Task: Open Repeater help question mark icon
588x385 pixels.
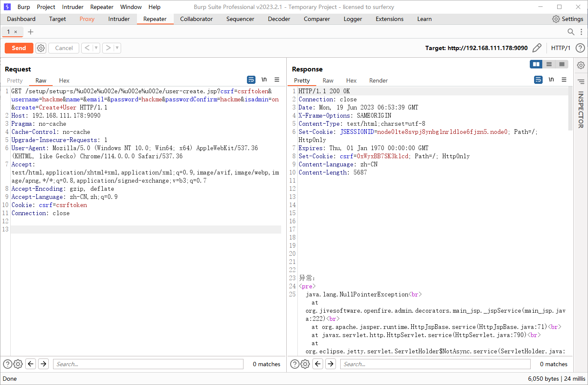Action: [x=580, y=48]
